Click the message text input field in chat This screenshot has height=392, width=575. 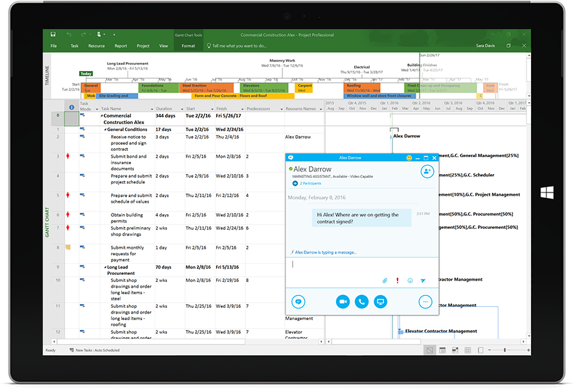click(x=361, y=267)
